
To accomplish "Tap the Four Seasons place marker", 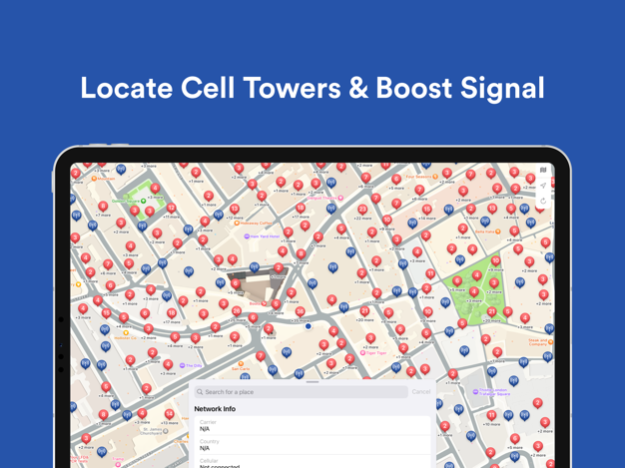I will (x=435, y=176).
